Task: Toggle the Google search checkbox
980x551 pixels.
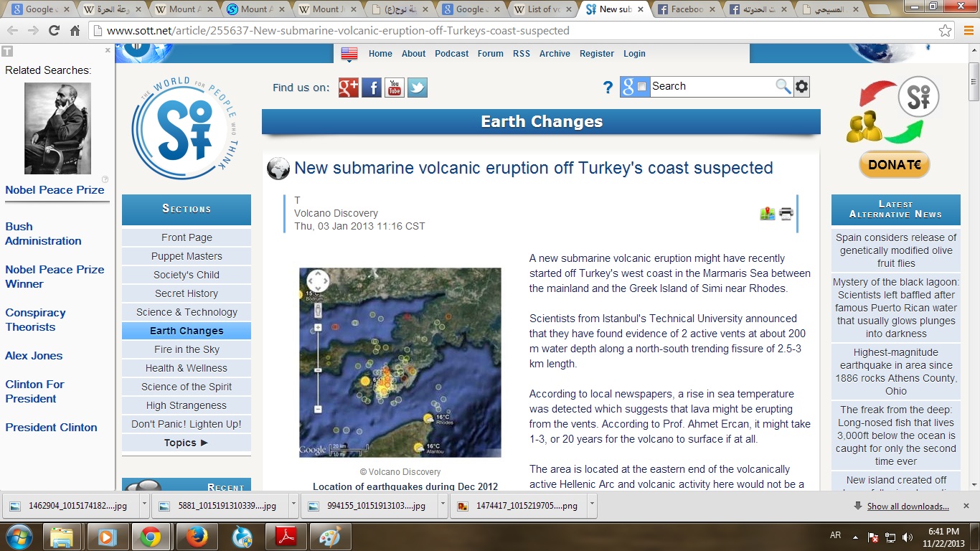Action: click(x=642, y=87)
